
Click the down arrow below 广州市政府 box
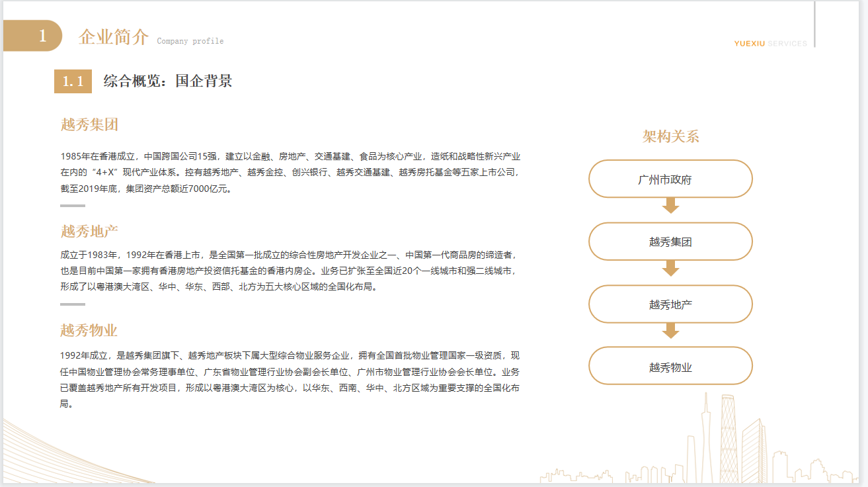coord(670,206)
